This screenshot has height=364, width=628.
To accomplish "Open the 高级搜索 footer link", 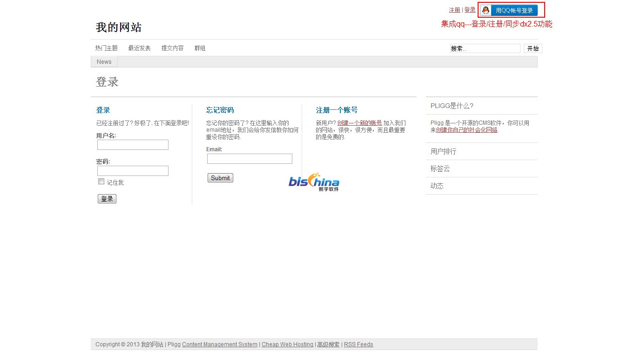I will (328, 344).
